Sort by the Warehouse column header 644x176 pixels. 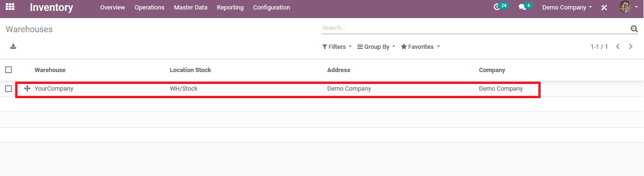click(x=50, y=70)
